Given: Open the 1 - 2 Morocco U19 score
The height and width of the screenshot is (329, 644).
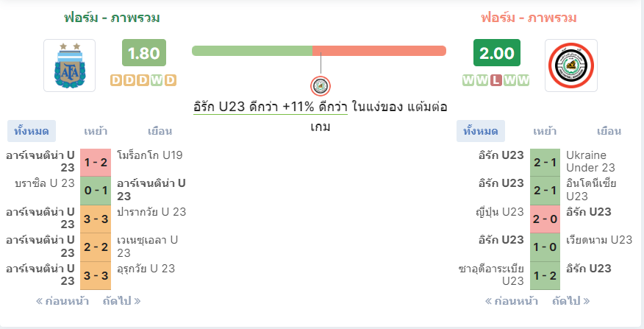Looking at the screenshot, I should pyautogui.click(x=96, y=163).
